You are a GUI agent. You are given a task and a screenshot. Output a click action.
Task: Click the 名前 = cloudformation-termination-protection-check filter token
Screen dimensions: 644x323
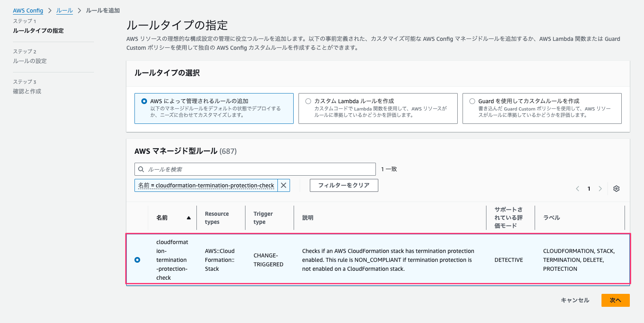click(x=206, y=185)
